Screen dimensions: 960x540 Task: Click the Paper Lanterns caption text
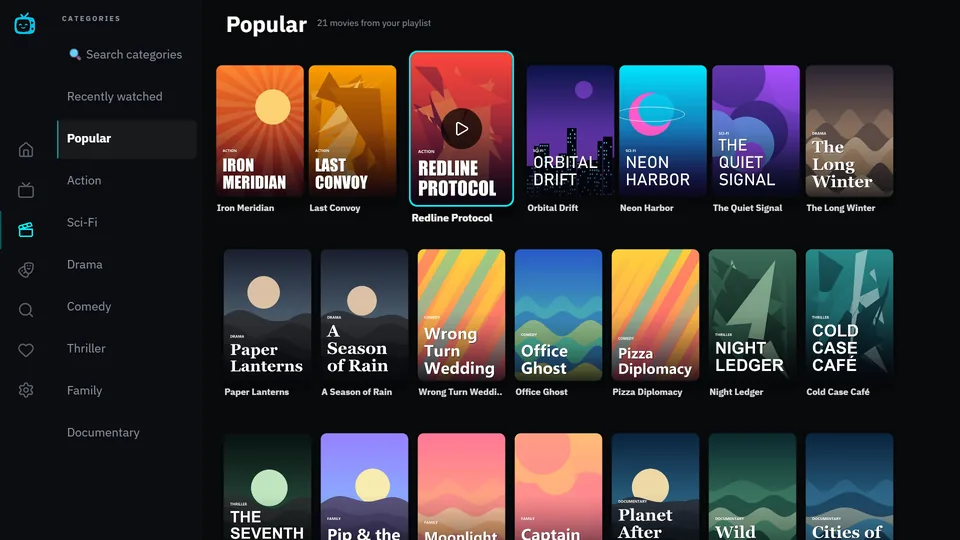point(257,392)
